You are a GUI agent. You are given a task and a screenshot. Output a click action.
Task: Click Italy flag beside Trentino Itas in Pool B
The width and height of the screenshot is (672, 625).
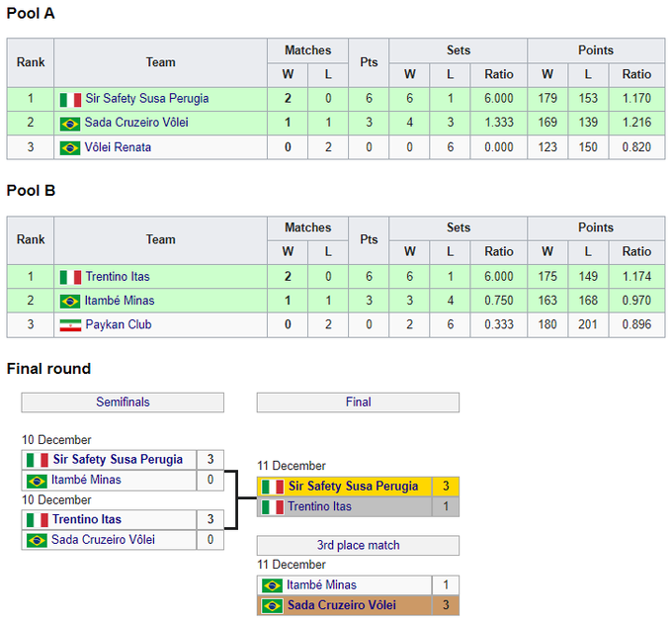70,277
